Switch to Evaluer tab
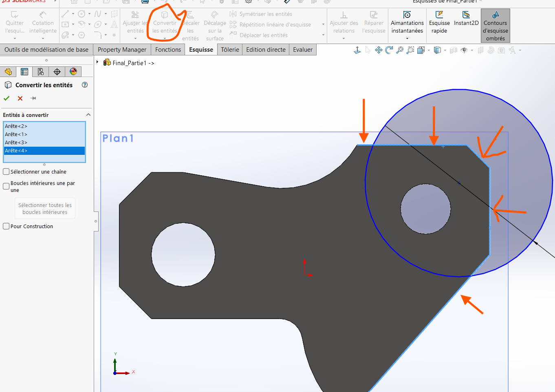Screen dimensions: 555x392 [x=303, y=49]
